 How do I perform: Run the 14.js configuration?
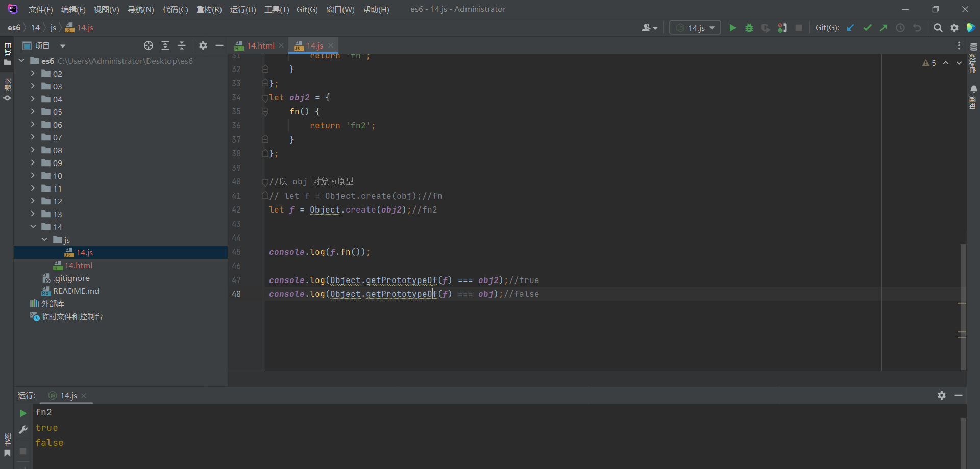tap(732, 28)
